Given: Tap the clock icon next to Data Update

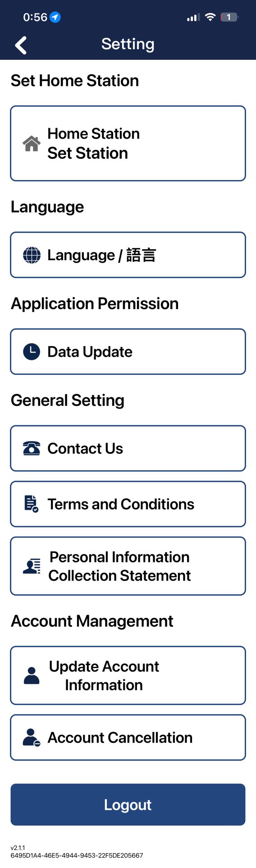Looking at the screenshot, I should tap(32, 352).
